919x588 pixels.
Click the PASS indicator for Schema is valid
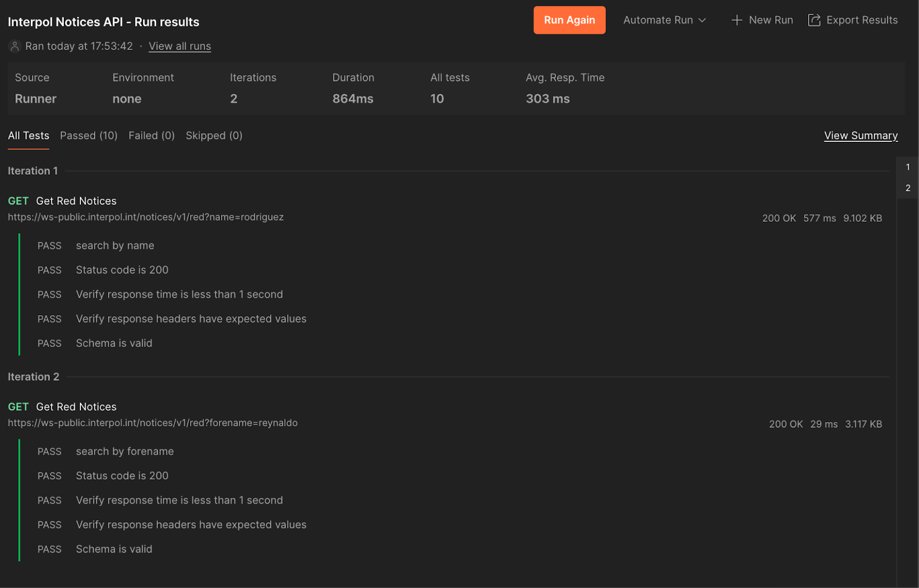click(x=49, y=343)
